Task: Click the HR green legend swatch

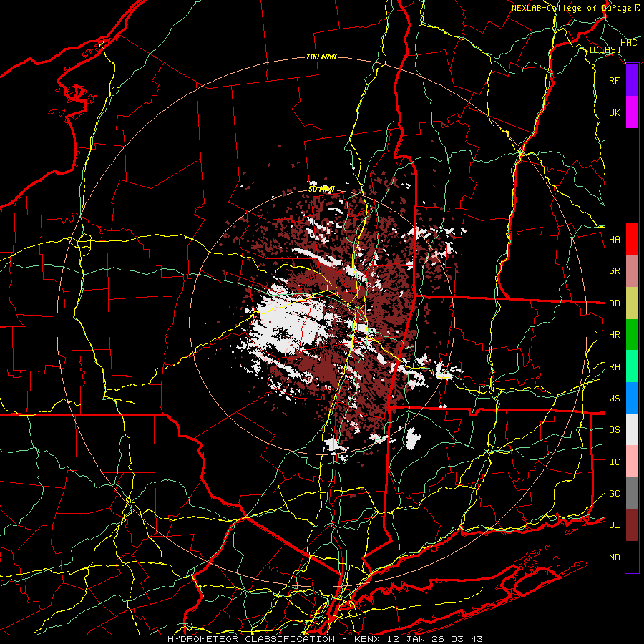Action: [632, 335]
